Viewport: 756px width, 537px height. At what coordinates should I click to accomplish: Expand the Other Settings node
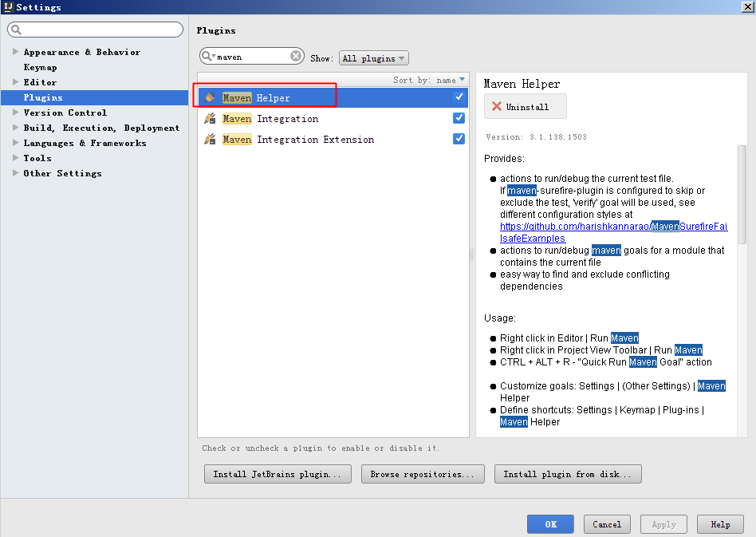(x=15, y=172)
